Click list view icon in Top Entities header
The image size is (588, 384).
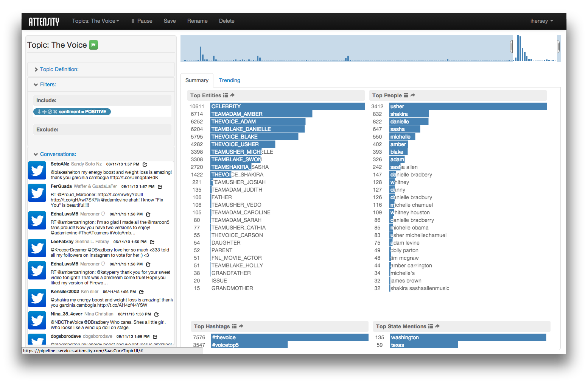[x=226, y=95]
